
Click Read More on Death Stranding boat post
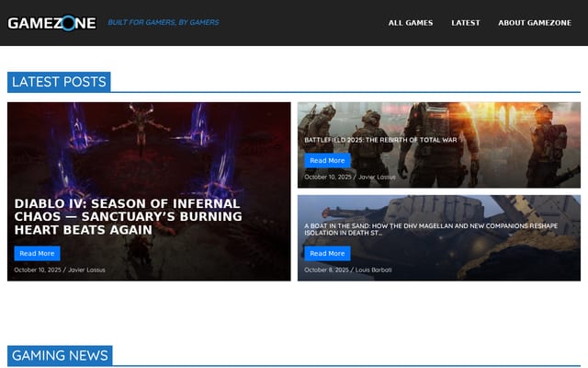[327, 254]
